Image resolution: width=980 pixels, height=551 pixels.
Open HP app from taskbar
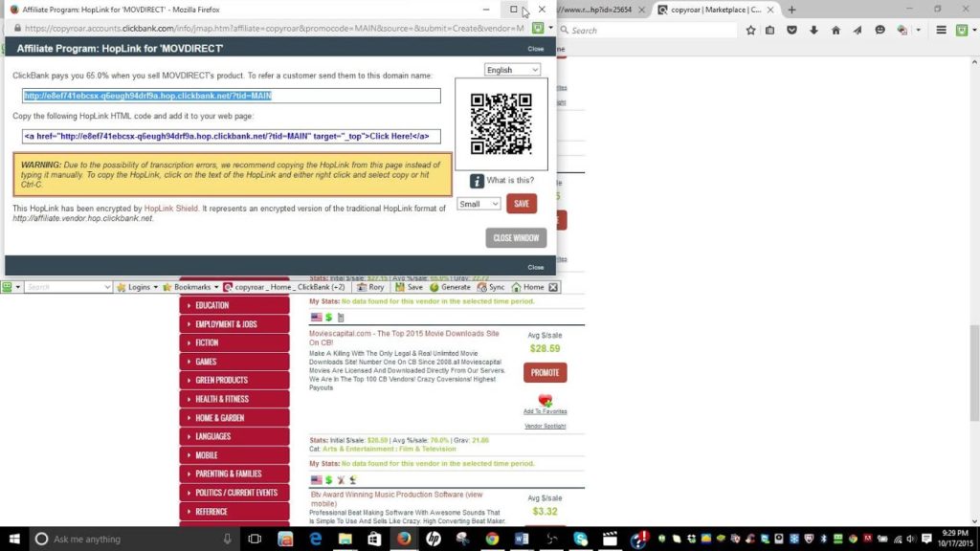434,539
